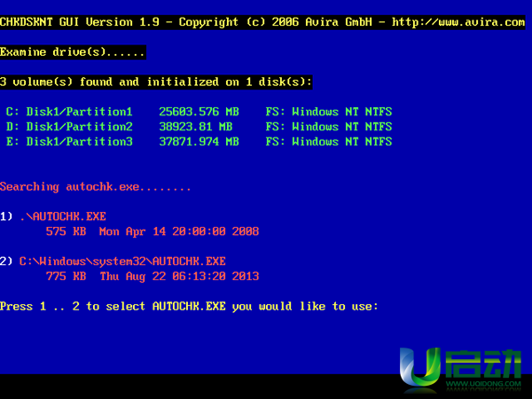Click the CHKDSKNT GUI Version 1.9 title line
The image size is (532, 399).
coord(262,22)
